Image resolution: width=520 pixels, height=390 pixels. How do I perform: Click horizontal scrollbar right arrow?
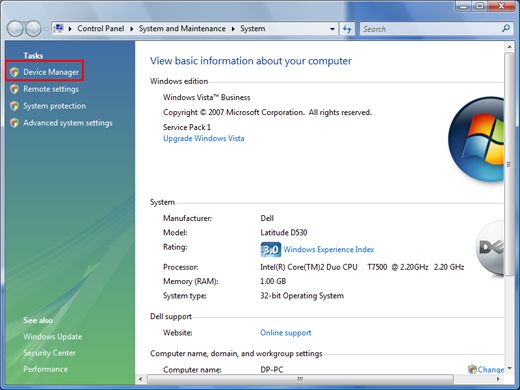(499, 379)
